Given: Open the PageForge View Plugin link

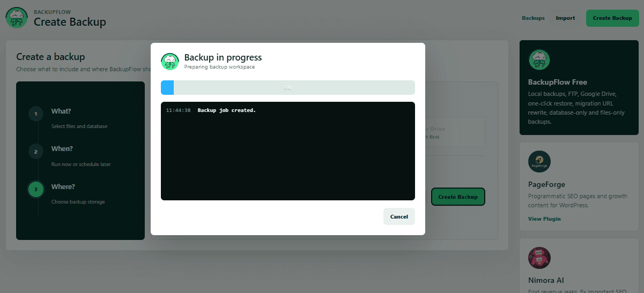Looking at the screenshot, I should [x=544, y=219].
